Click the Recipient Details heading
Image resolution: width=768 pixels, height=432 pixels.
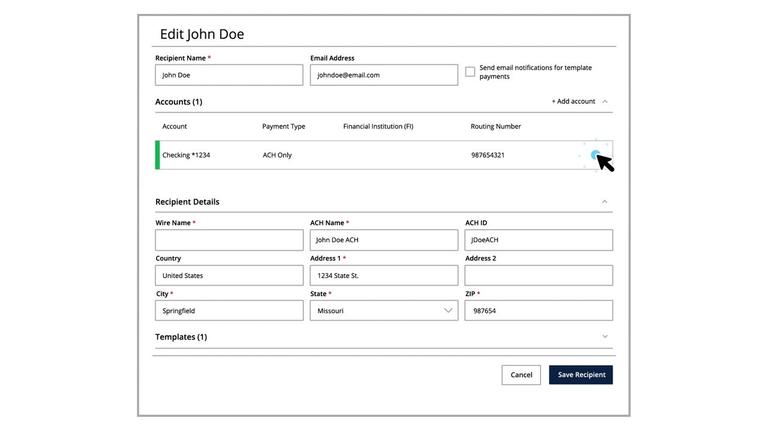pos(187,202)
